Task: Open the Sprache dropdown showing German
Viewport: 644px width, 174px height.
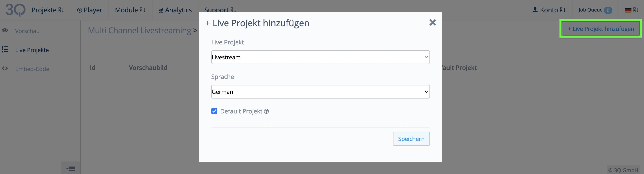Action: 320,91
